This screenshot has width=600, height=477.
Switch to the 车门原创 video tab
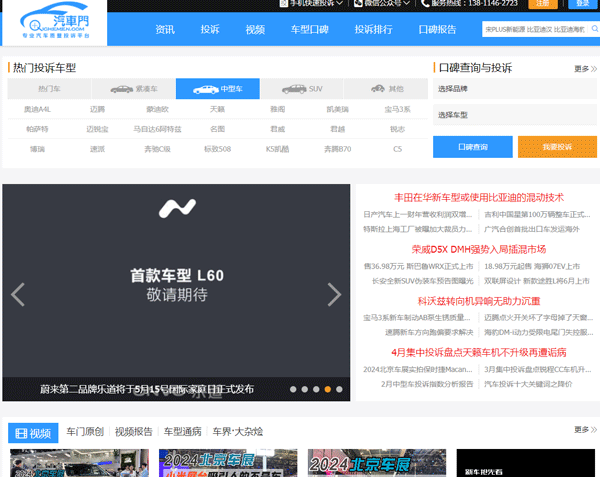(x=85, y=432)
